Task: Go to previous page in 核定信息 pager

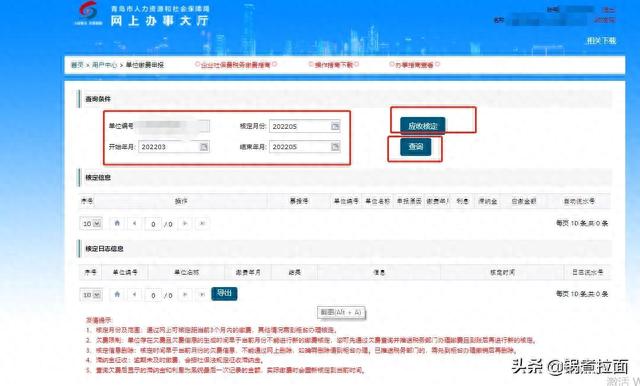Action: (134, 223)
